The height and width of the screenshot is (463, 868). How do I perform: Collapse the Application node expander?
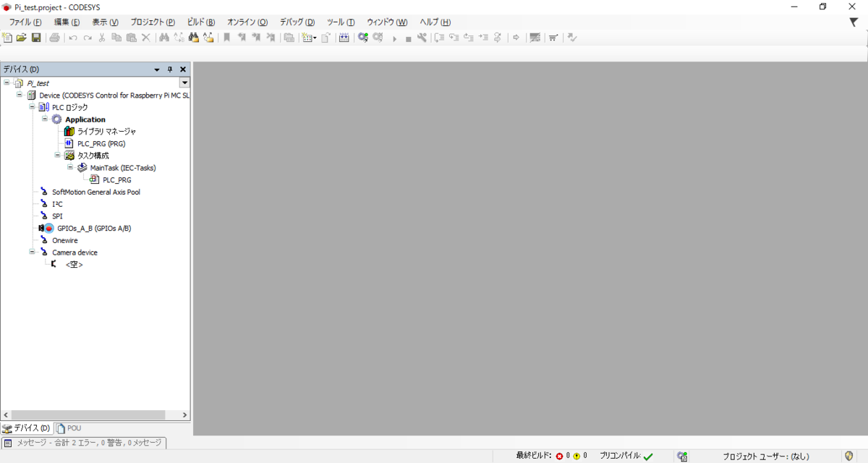[x=45, y=119]
